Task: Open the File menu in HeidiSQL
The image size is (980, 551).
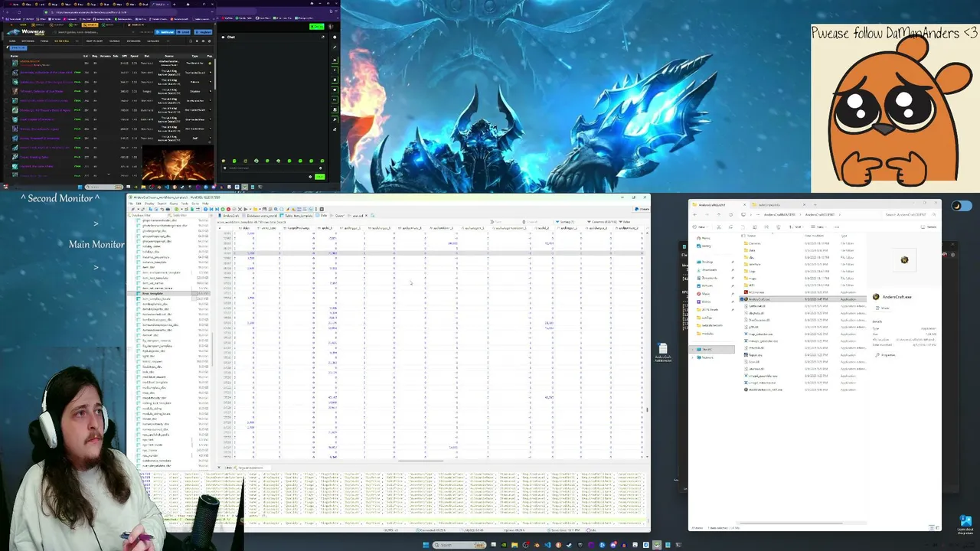Action: (132, 204)
